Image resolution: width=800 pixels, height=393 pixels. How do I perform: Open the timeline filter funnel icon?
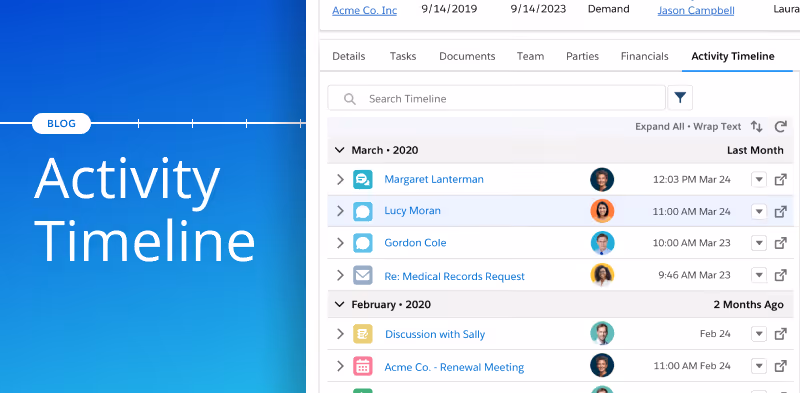(x=680, y=97)
